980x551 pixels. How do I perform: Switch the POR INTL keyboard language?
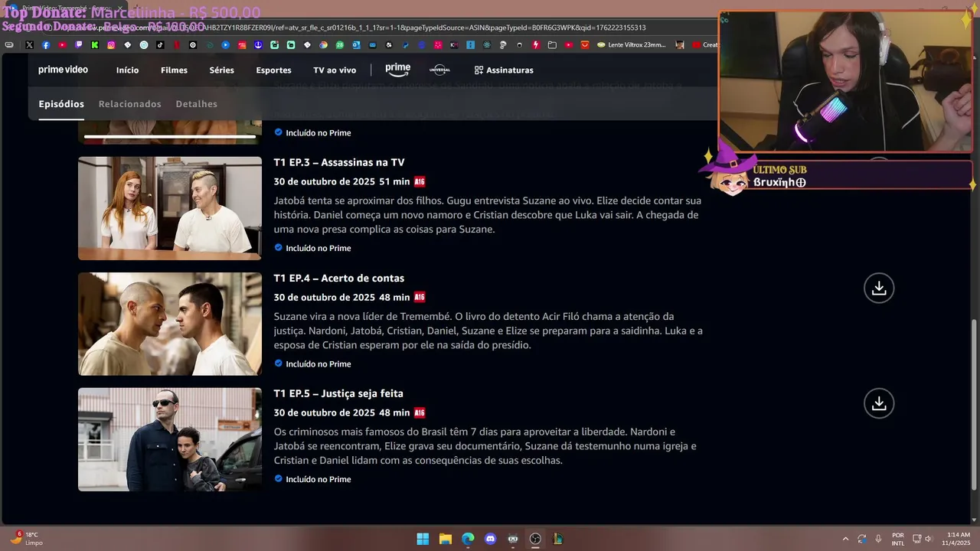pos(898,539)
